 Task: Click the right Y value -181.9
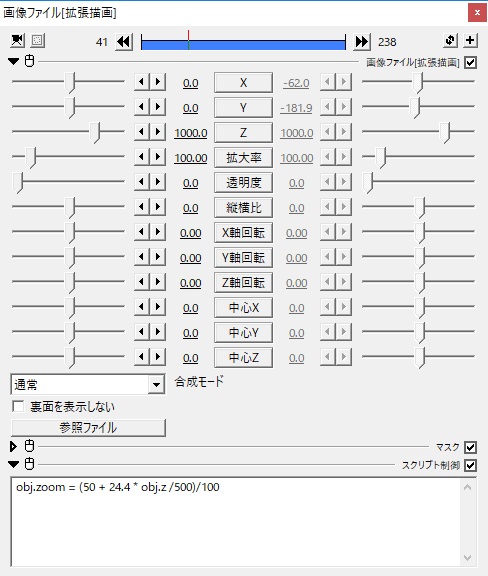tap(296, 108)
